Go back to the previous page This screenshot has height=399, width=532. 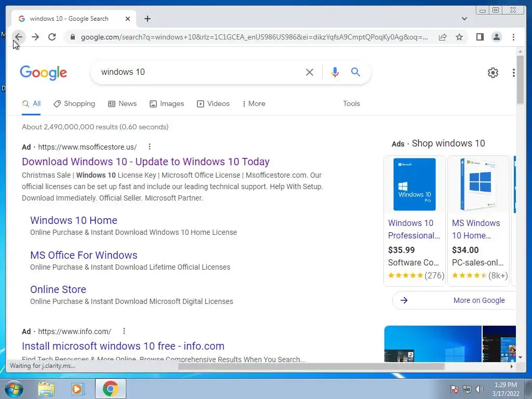[19, 37]
